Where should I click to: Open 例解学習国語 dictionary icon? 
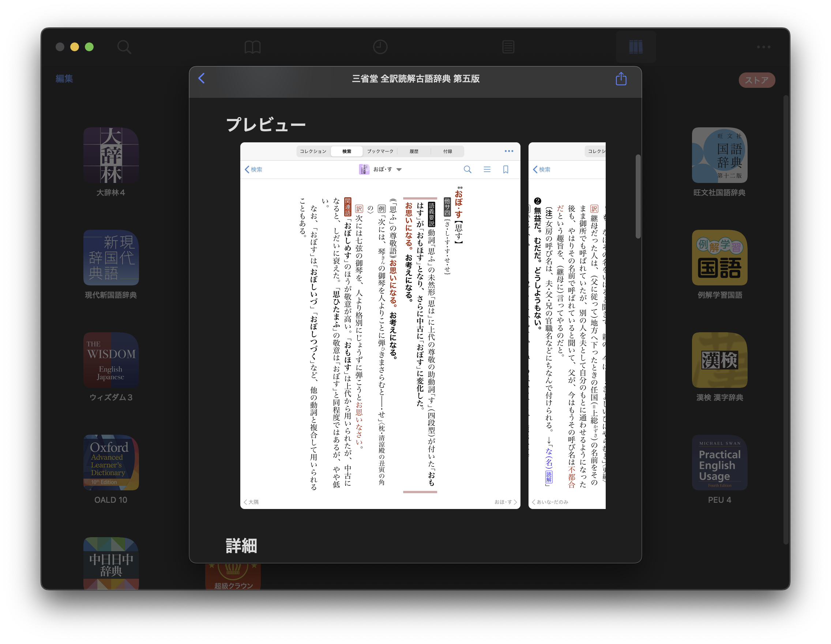719,258
